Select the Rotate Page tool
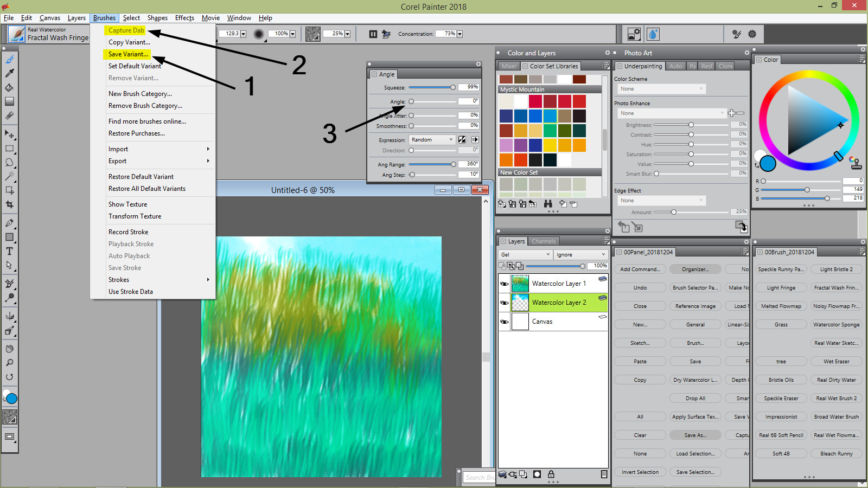This screenshot has height=488, width=868. pyautogui.click(x=9, y=377)
